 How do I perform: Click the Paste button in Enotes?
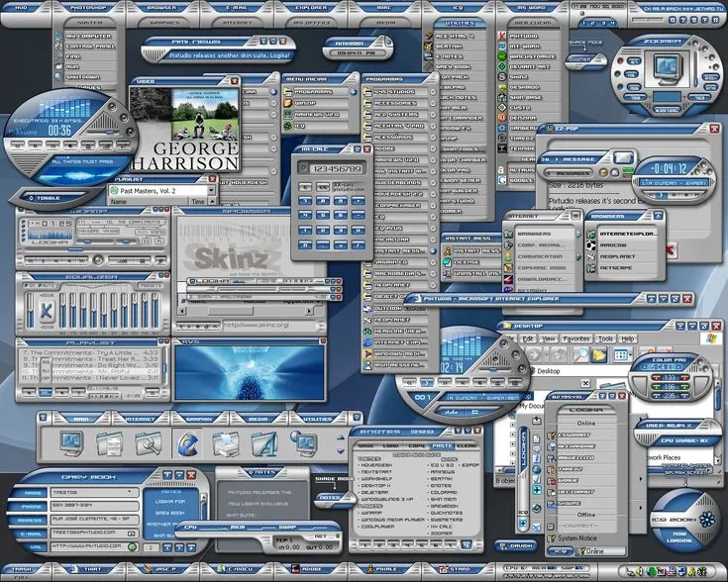[x=442, y=445]
